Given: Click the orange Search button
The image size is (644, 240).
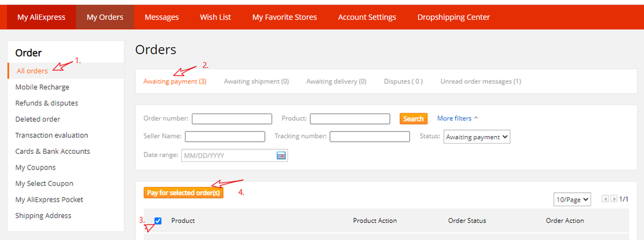Looking at the screenshot, I should (x=414, y=118).
